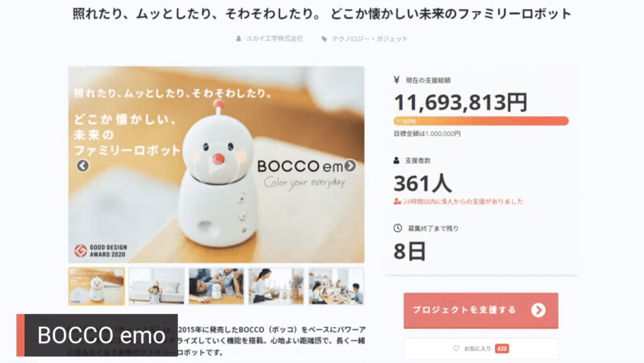Click the お気に入り favorites button

pos(481,348)
